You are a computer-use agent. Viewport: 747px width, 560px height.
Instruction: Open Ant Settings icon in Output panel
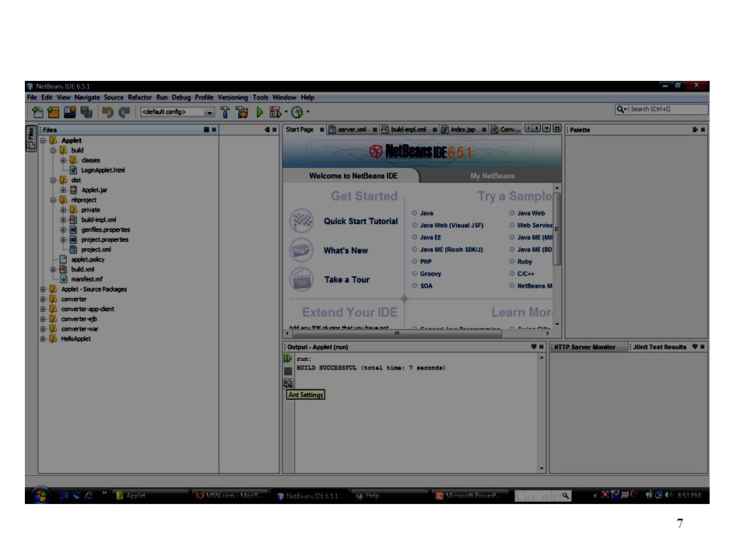pos(288,383)
